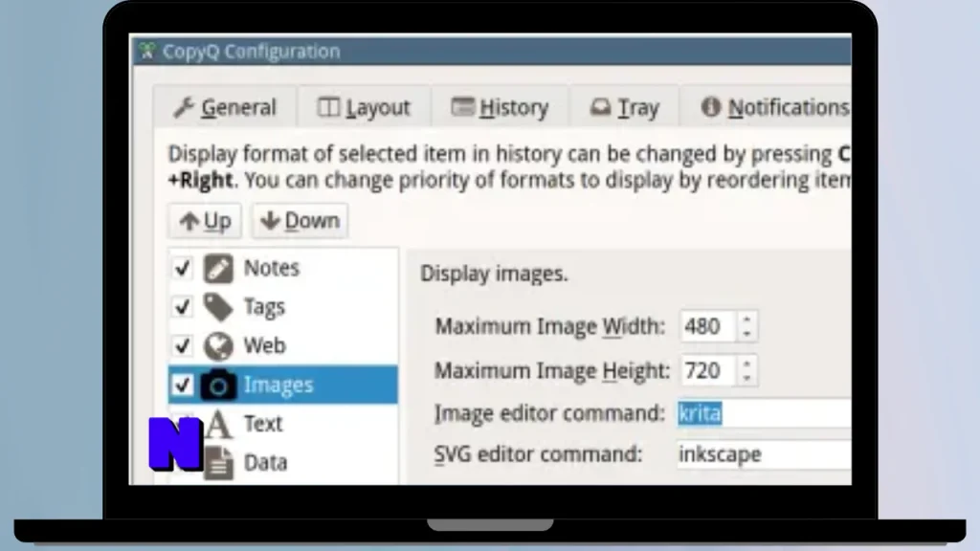
Task: Click the Notes pencil icon
Action: coord(218,268)
